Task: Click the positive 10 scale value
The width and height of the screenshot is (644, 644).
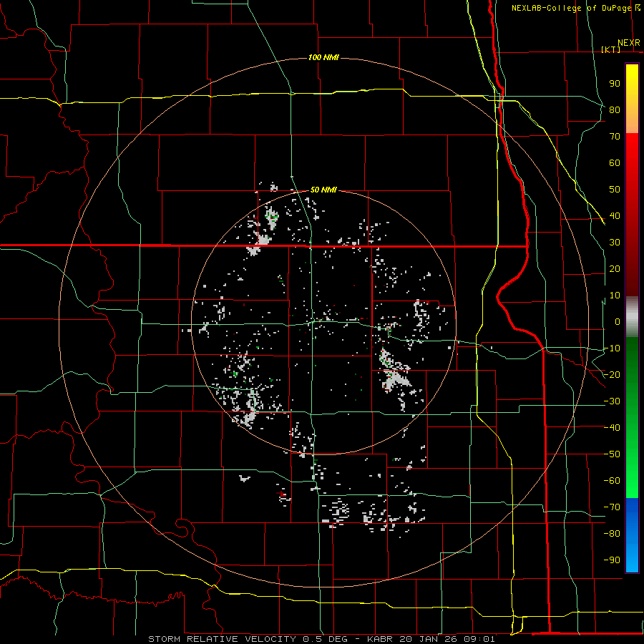Action: 615,296
